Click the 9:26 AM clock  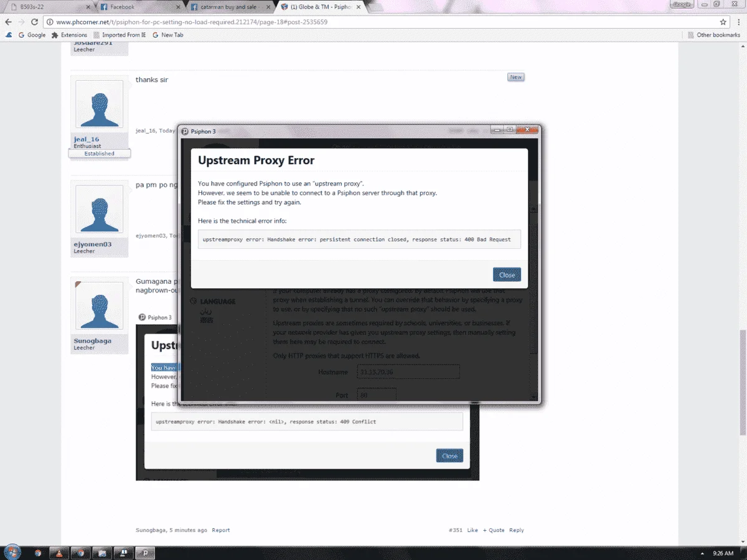[723, 553]
